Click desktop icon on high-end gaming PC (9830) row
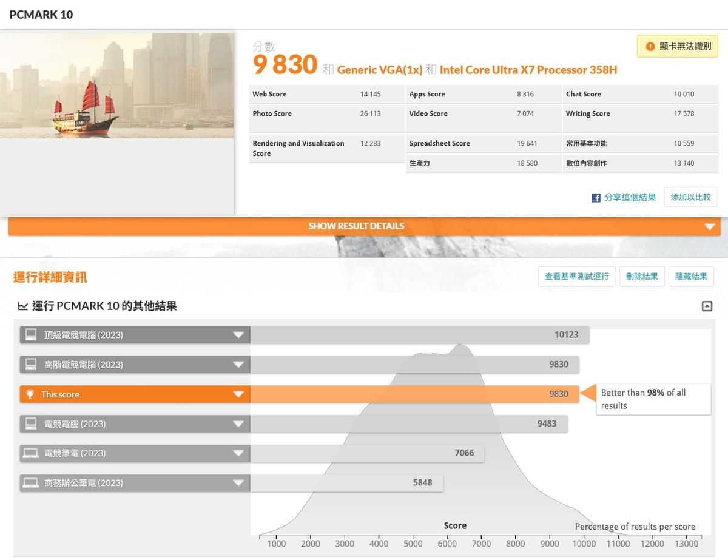728x560 pixels. click(31, 365)
